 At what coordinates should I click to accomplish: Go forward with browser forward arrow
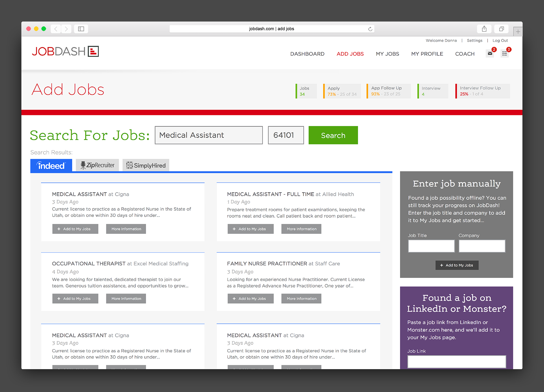pos(66,29)
